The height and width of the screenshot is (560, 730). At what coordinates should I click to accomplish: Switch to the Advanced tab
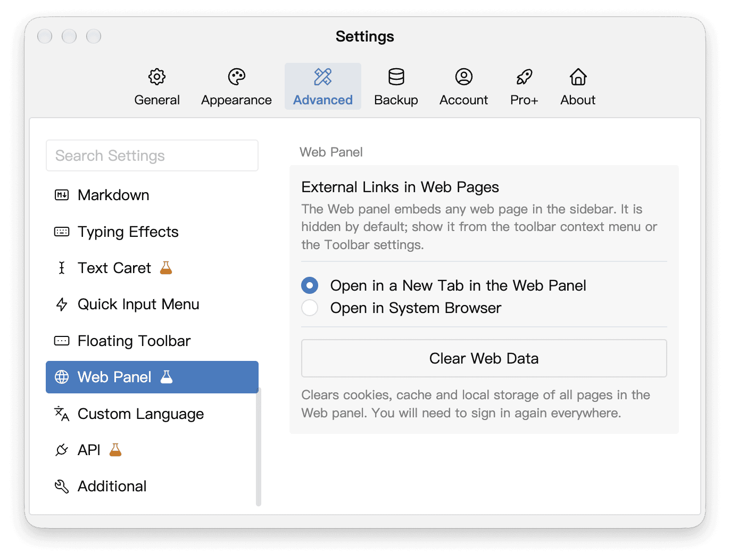coord(323,86)
